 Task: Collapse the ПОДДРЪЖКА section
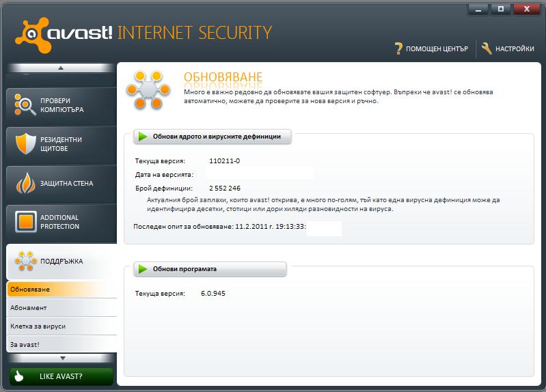tap(62, 262)
